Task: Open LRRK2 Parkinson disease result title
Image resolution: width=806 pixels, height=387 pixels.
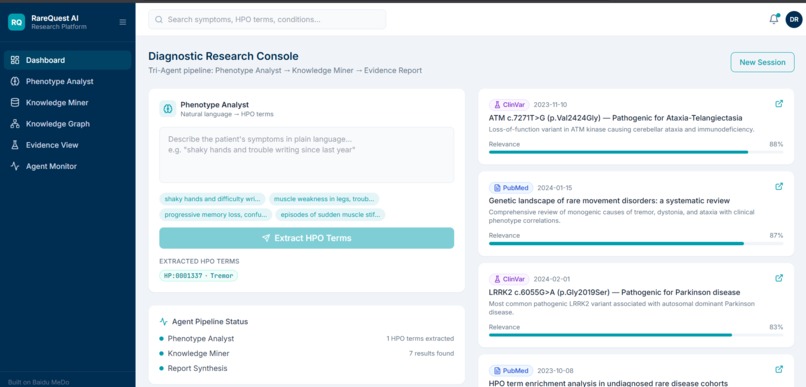Action: [614, 292]
